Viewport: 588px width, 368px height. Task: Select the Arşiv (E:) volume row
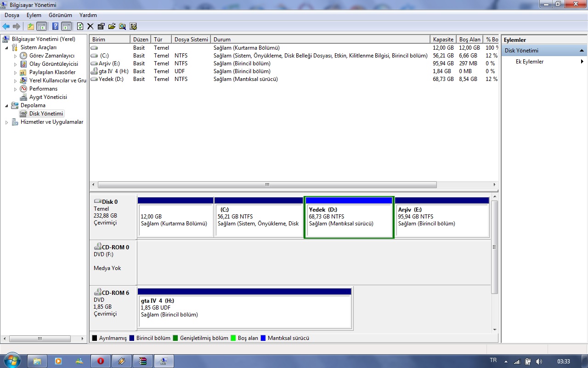[294, 63]
